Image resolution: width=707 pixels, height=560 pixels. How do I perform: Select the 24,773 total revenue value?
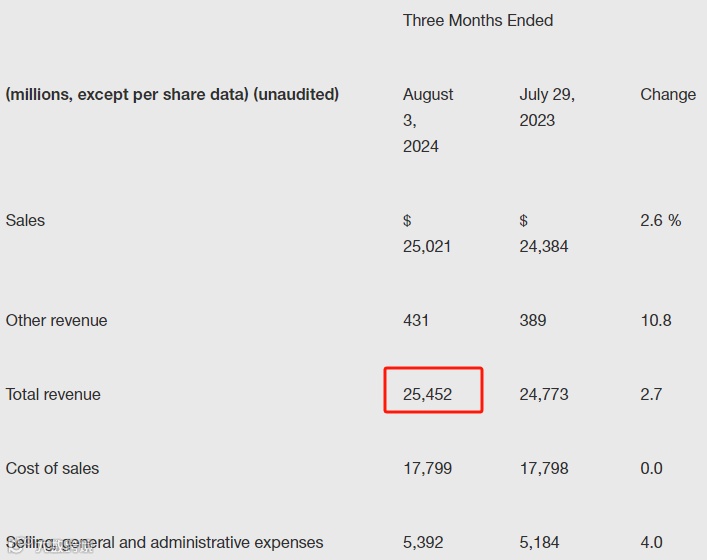[543, 395]
